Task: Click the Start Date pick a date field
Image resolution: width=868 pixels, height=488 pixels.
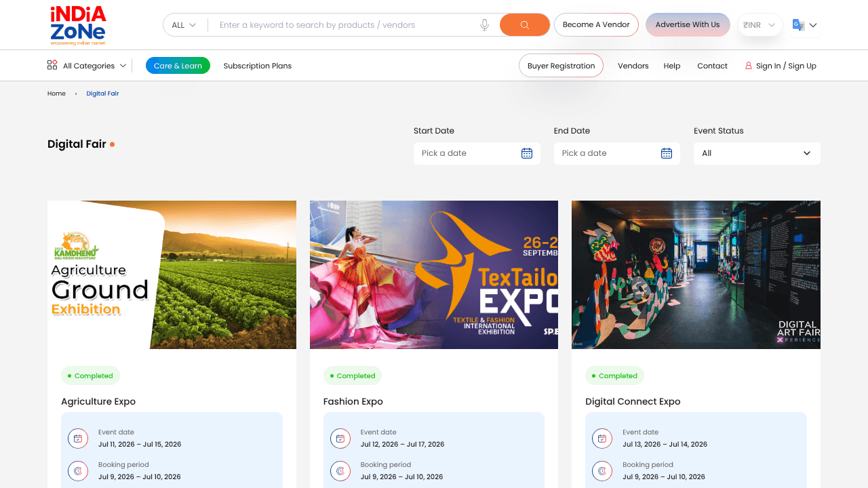Action: pyautogui.click(x=477, y=153)
